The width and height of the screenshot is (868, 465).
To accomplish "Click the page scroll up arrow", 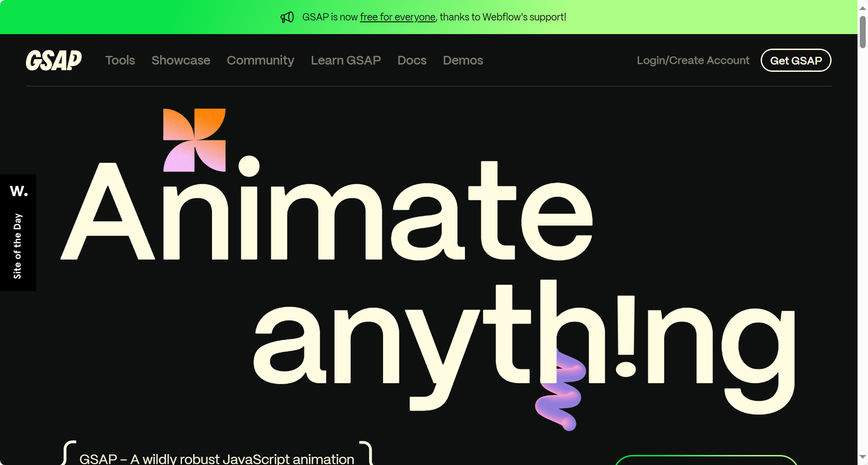I will [863, 8].
